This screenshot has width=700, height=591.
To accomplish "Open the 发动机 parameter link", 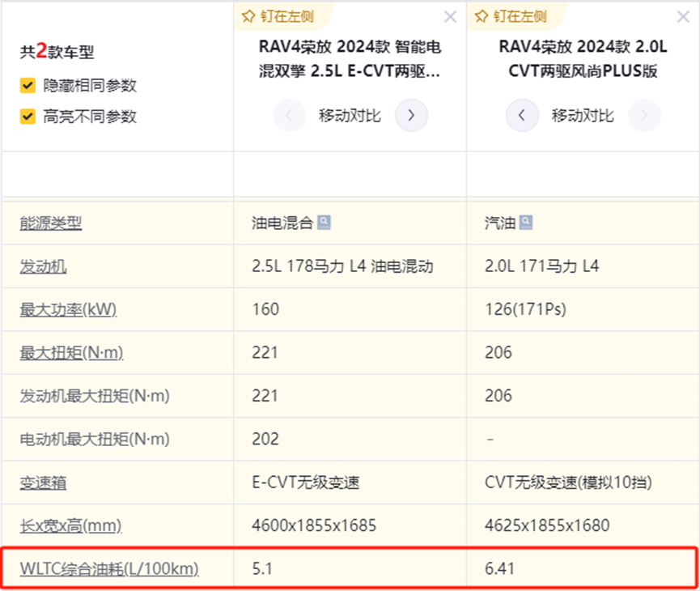I will click(x=43, y=266).
